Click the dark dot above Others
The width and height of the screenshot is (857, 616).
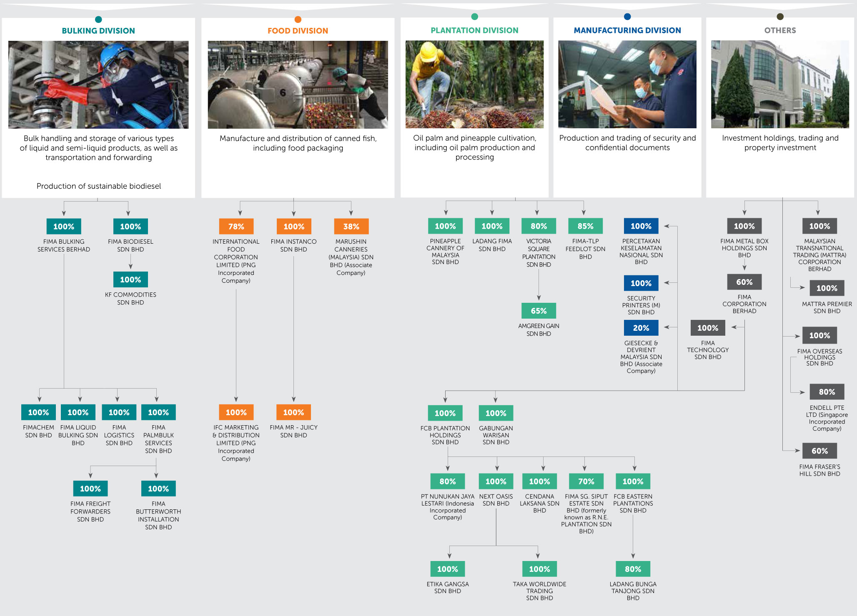click(x=780, y=17)
